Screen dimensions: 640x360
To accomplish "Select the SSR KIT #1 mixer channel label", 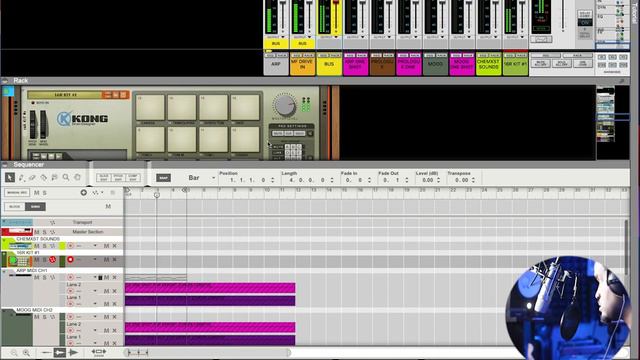I will (515, 64).
